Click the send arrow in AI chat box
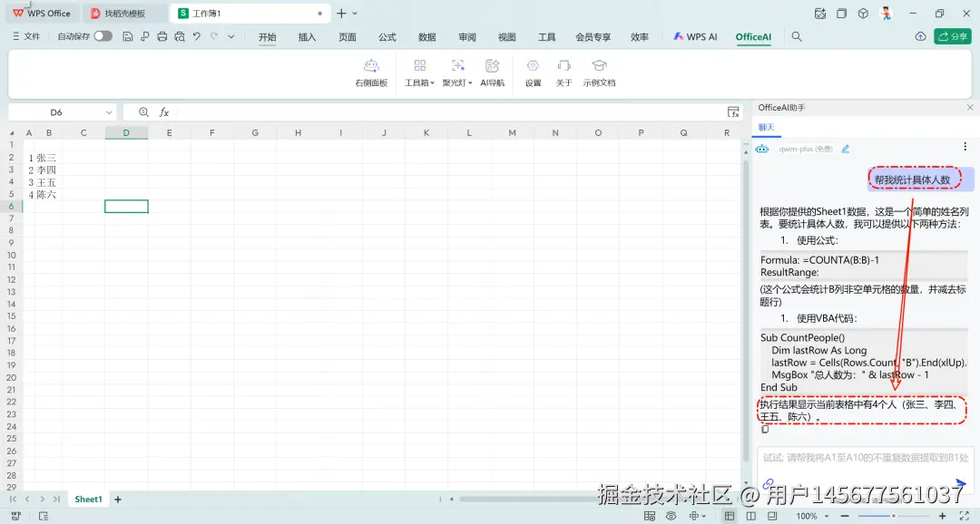Image resolution: width=980 pixels, height=524 pixels. [x=961, y=482]
